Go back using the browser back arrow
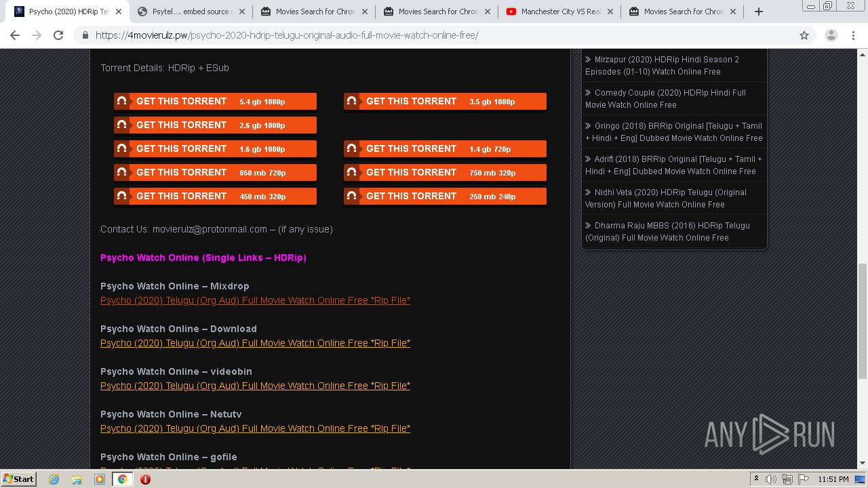This screenshot has height=488, width=868. coord(15,35)
